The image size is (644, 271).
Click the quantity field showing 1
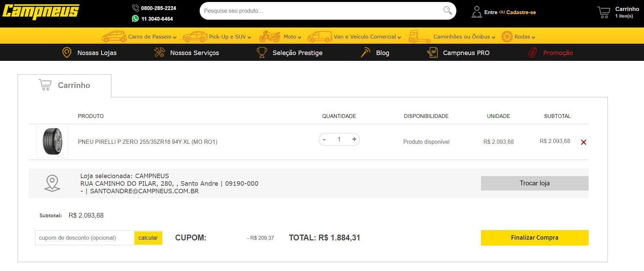339,139
